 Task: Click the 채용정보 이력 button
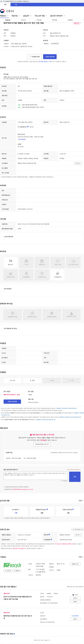click(75, 564)
